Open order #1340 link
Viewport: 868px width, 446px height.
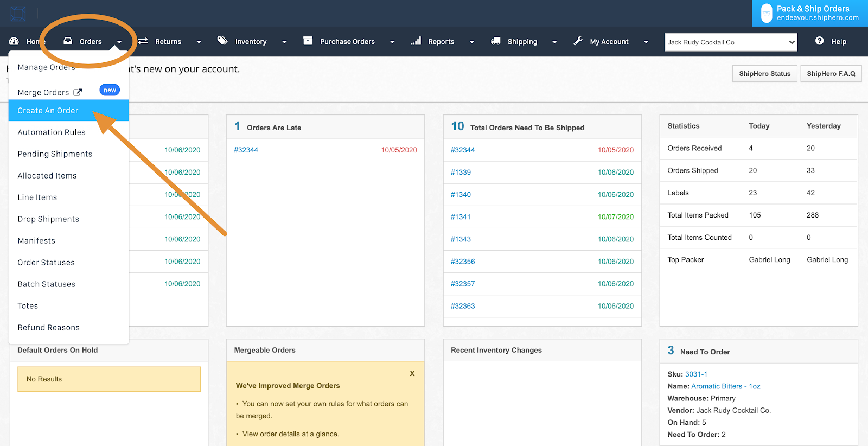pyautogui.click(x=461, y=195)
